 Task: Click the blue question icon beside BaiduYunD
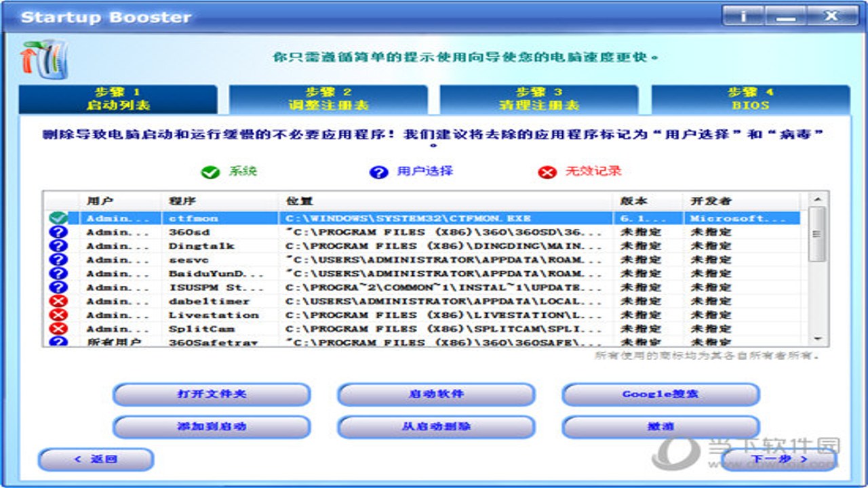click(58, 274)
